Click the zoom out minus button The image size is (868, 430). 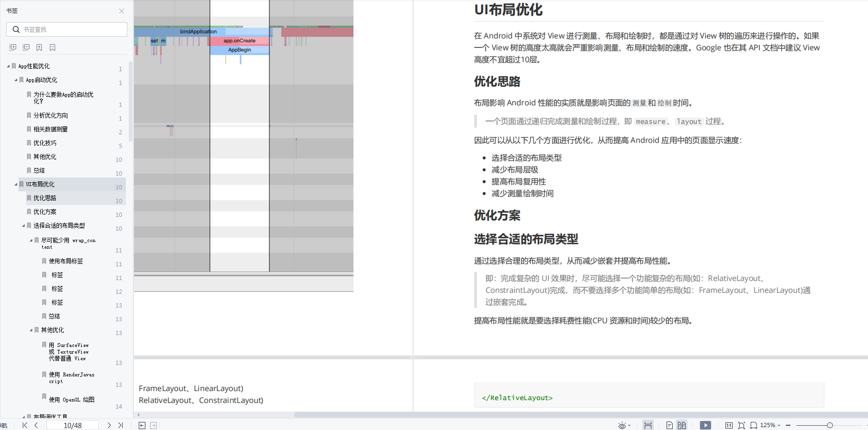tap(788, 425)
